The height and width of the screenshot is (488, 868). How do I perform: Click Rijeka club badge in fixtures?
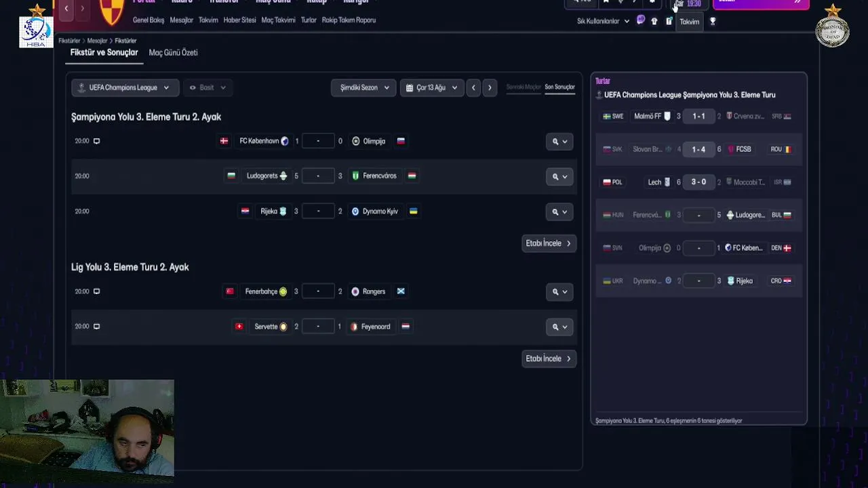point(283,211)
